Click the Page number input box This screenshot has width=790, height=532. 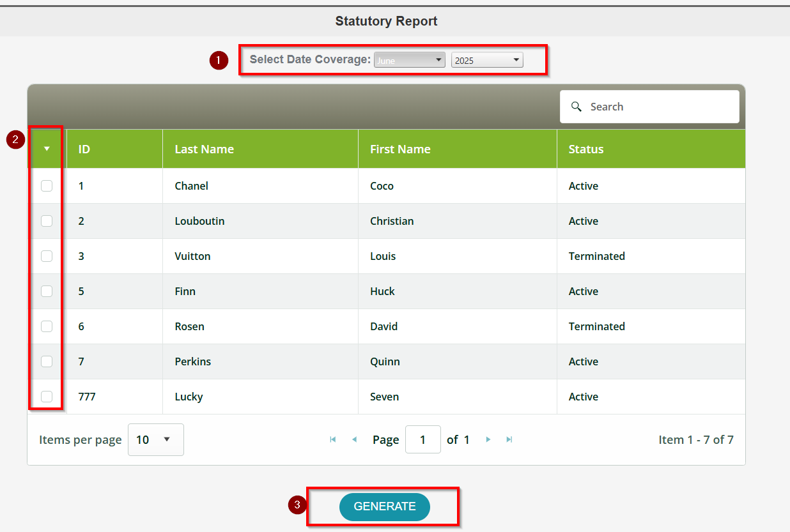pos(422,439)
